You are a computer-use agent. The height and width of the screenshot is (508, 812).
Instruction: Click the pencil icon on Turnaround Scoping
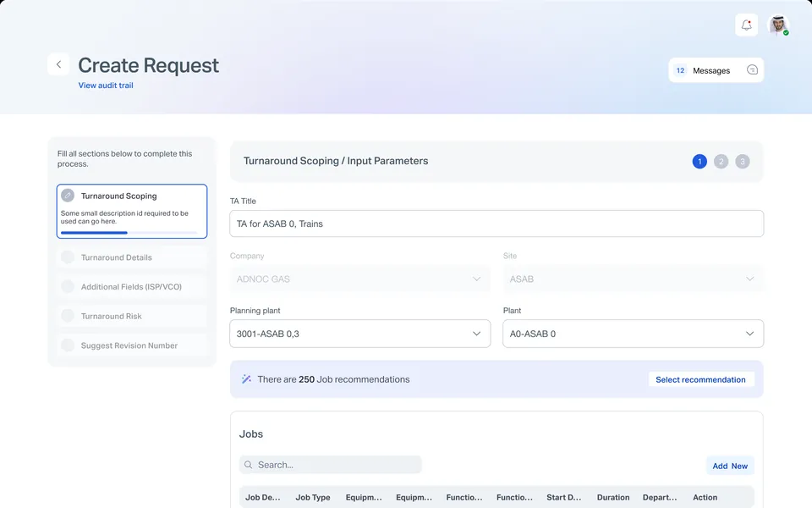tap(68, 196)
